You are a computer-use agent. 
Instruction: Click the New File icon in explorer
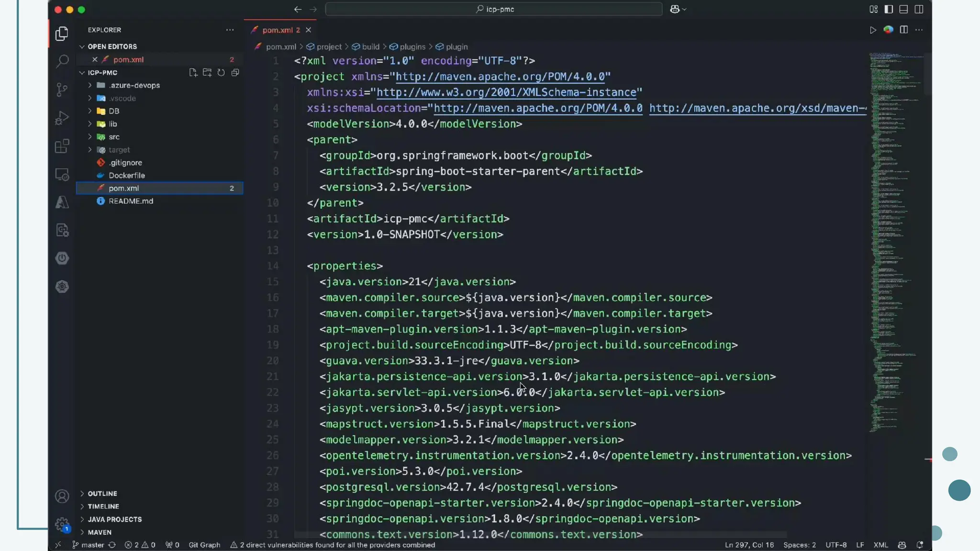[x=193, y=73]
